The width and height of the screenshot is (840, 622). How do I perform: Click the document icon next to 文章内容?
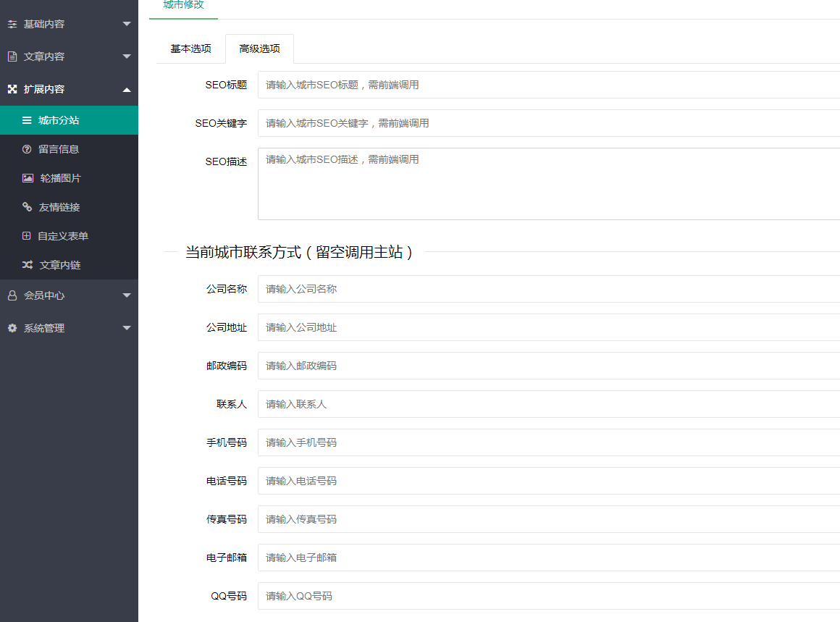(x=12, y=56)
